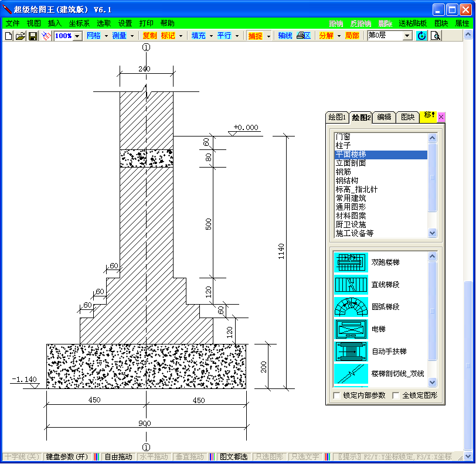476x464 pixels.
Task: Click the 撤销 undo button
Action: pyautogui.click(x=336, y=23)
